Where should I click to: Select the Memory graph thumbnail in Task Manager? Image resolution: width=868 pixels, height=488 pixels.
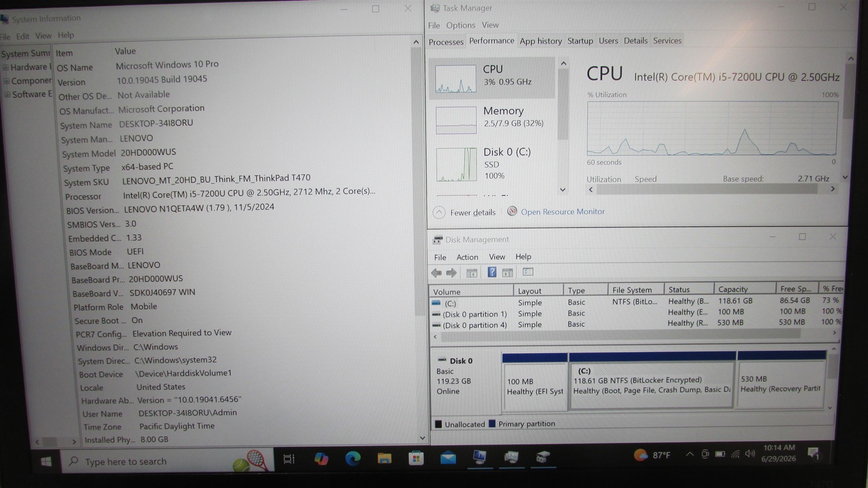click(x=456, y=120)
